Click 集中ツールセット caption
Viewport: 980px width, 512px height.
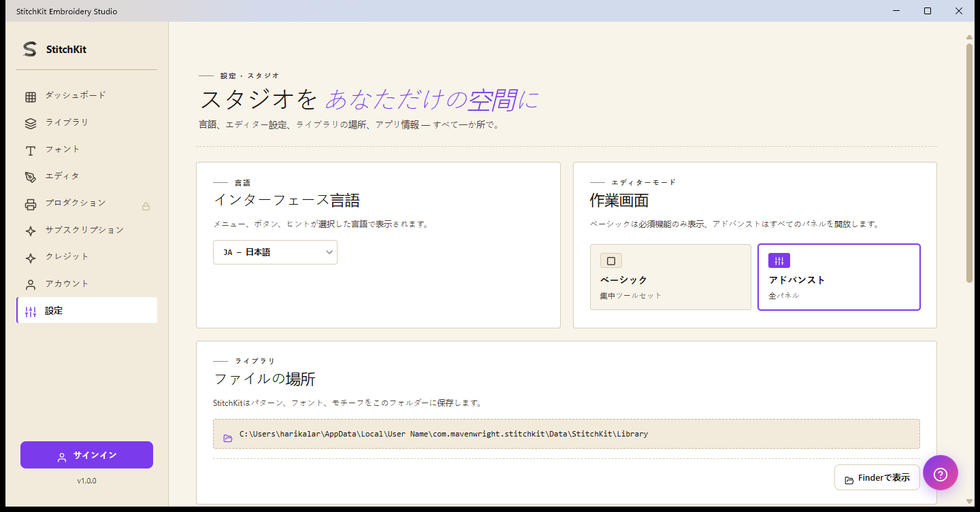(x=630, y=296)
